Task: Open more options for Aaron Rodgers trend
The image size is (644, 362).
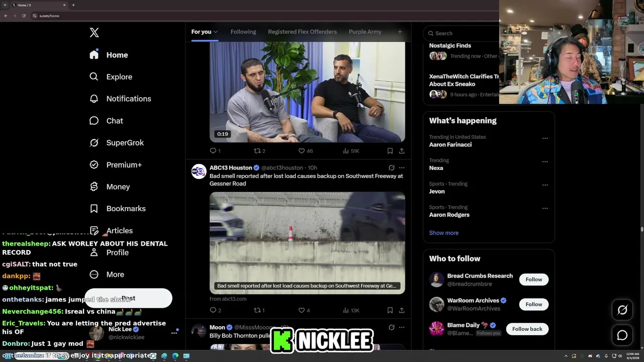Action: (x=545, y=209)
